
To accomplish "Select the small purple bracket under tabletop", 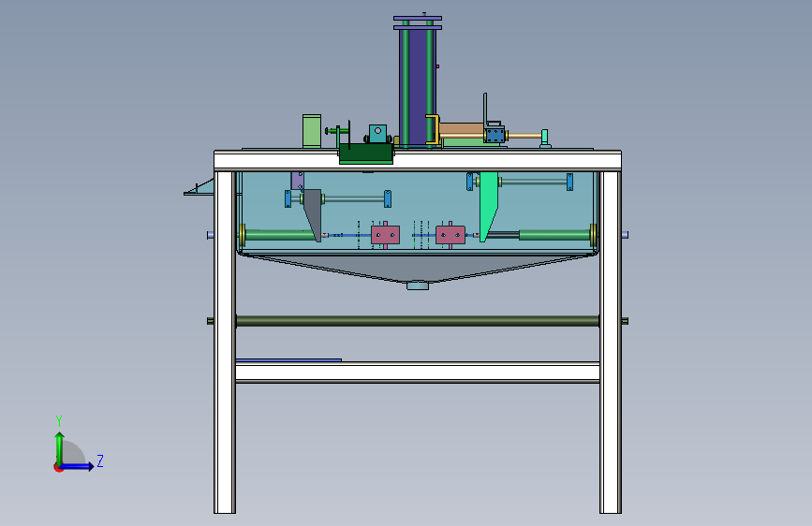I will tap(297, 181).
